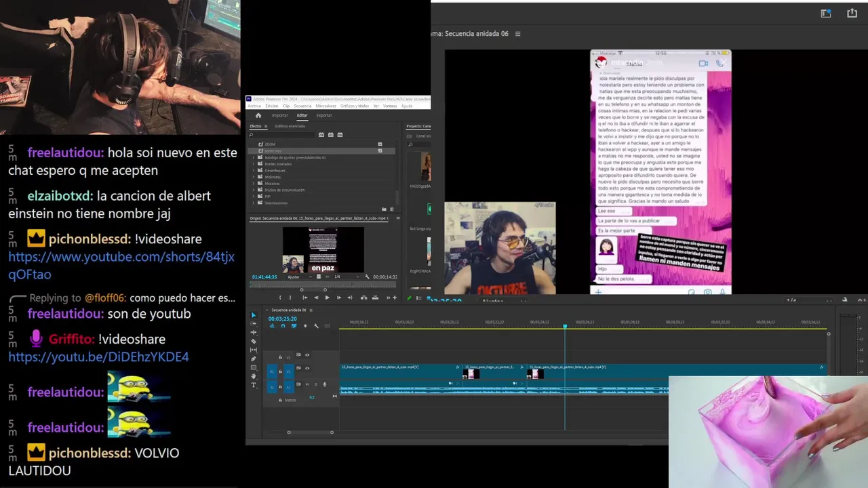Create a new custom bin in Effects
The image size is (868, 488).
pos(384,209)
